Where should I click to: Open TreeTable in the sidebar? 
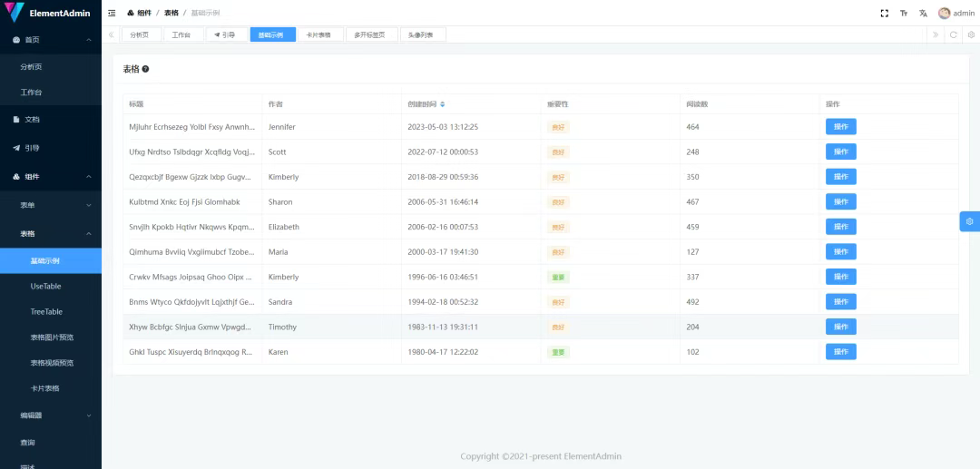(x=51, y=312)
